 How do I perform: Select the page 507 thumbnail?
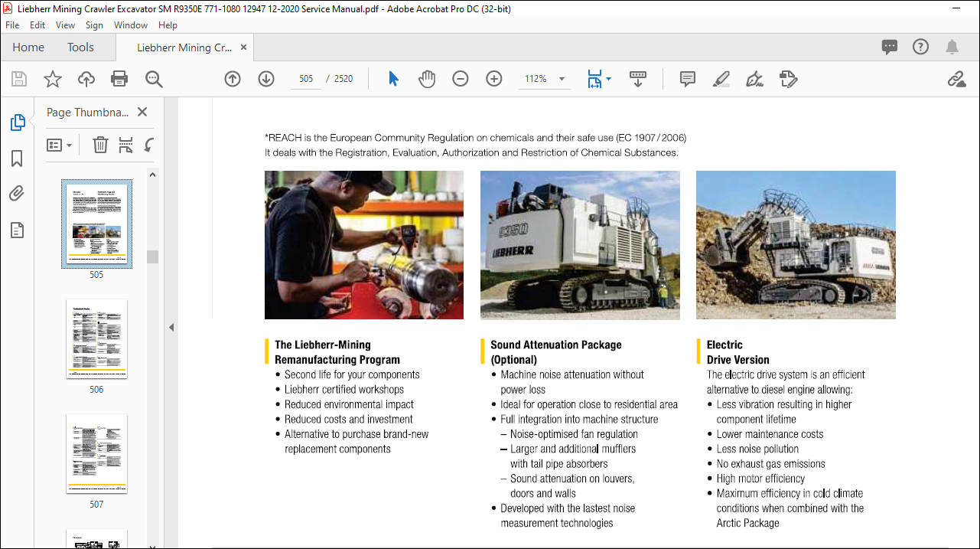click(96, 453)
